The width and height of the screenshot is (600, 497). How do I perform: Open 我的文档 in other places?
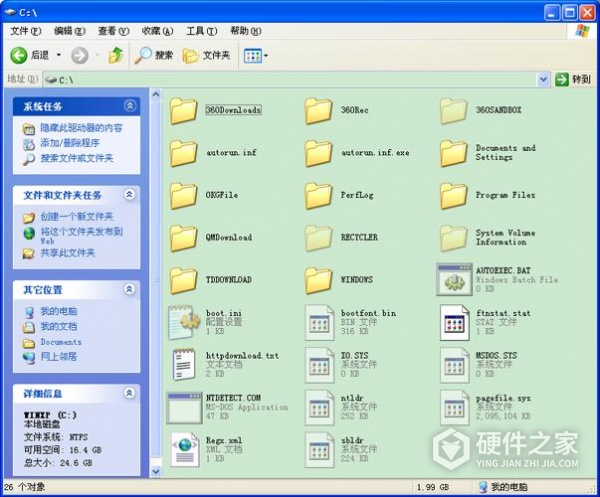click(59, 326)
